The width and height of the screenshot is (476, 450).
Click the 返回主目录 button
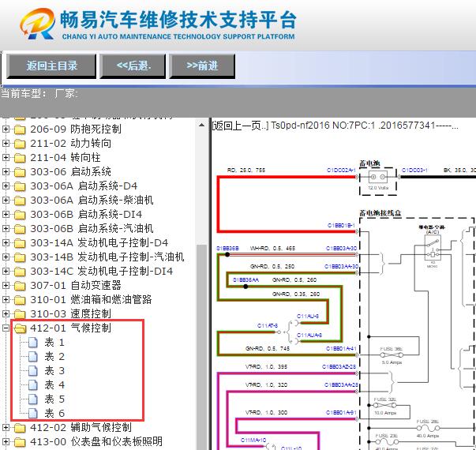51,66
